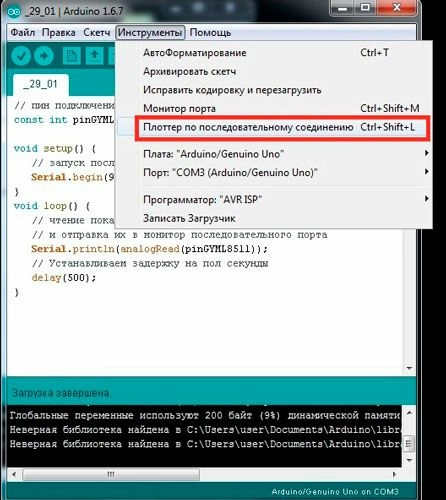
Task: Click console scroll up arrow
Action: (409, 413)
